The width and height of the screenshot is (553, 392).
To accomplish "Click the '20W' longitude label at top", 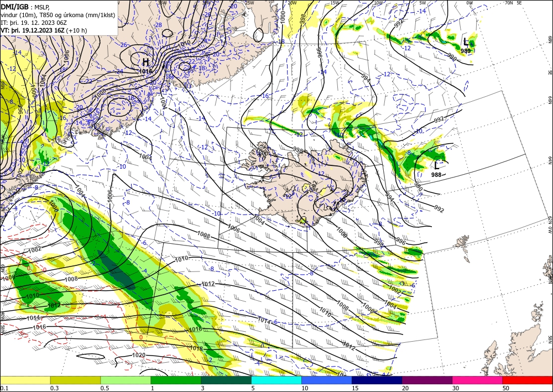I will (x=292, y=3).
